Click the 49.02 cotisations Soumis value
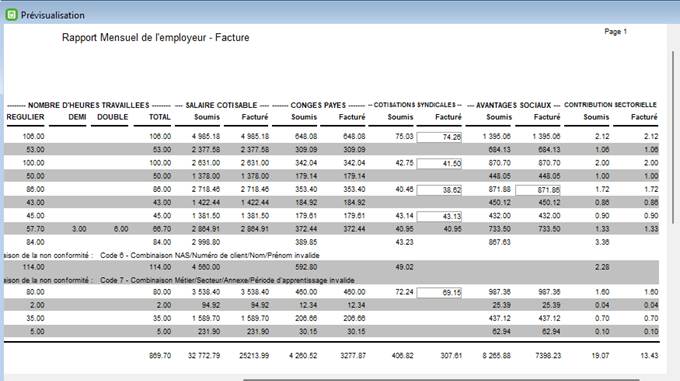This screenshot has width=680, height=381. (404, 267)
